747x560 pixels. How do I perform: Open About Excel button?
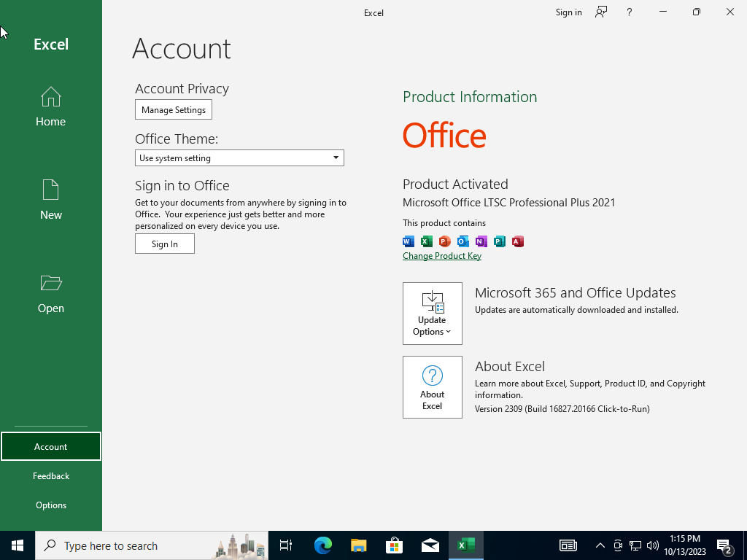click(x=432, y=387)
